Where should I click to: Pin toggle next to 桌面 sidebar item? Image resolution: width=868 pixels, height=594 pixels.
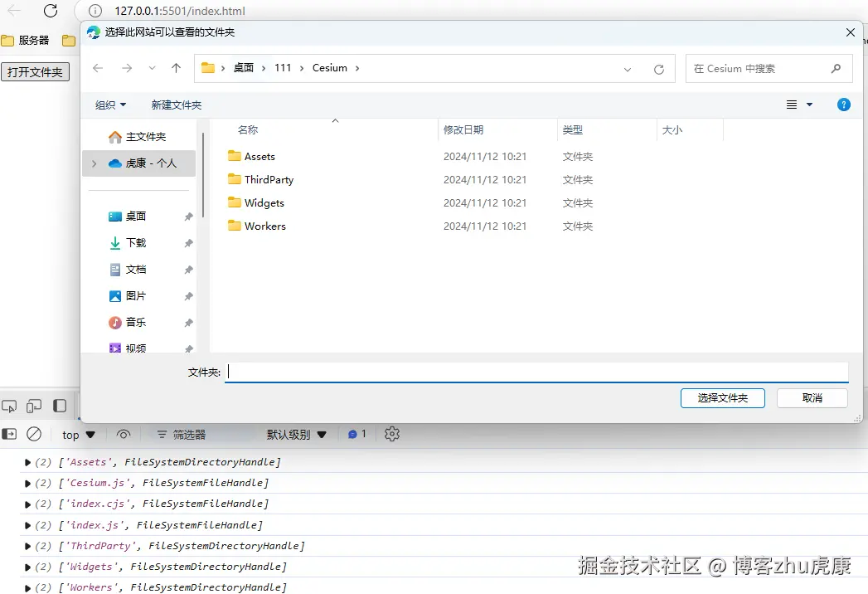[187, 216]
